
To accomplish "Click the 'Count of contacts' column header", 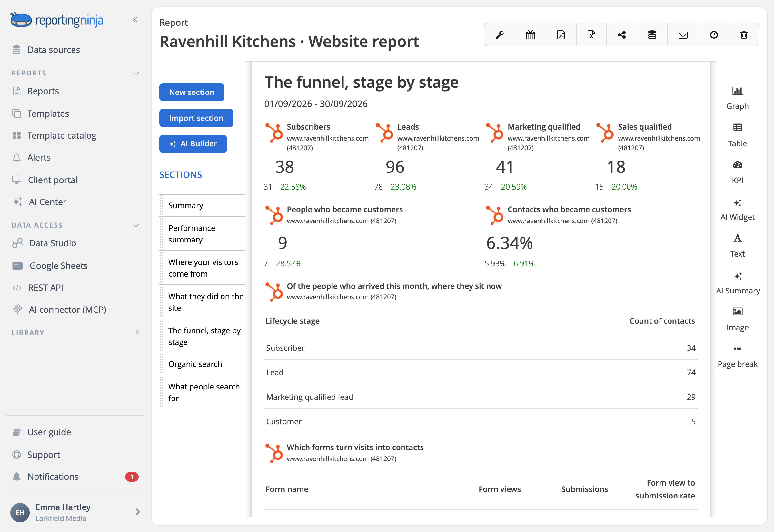I will (x=662, y=321).
